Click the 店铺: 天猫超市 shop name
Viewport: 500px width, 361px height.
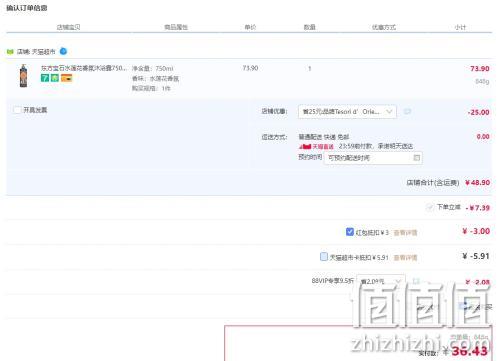pyautogui.click(x=36, y=52)
